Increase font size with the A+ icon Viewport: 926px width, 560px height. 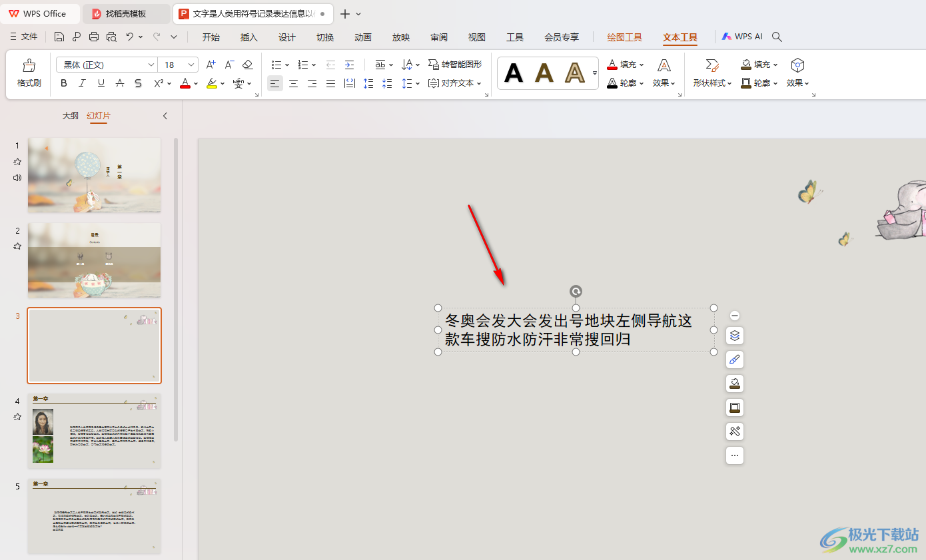pos(211,65)
